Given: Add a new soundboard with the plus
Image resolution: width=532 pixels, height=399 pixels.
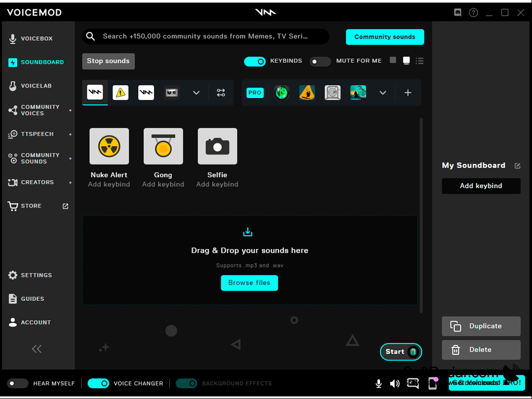Looking at the screenshot, I should click(408, 93).
